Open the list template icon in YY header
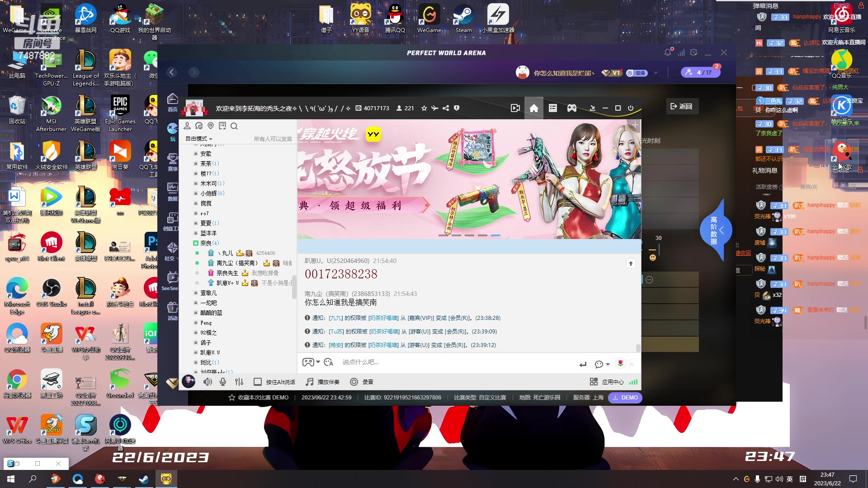This screenshot has width=868, height=488. click(553, 108)
